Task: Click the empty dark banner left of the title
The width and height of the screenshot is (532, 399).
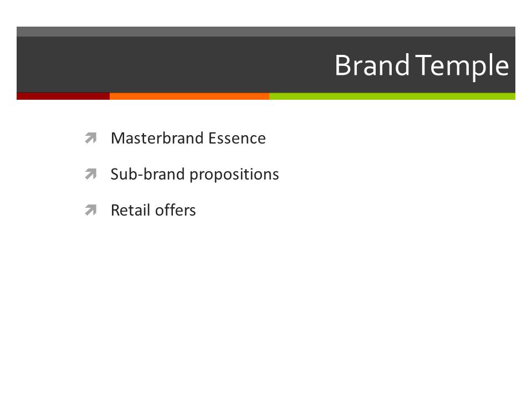Action: [x=170, y=64]
